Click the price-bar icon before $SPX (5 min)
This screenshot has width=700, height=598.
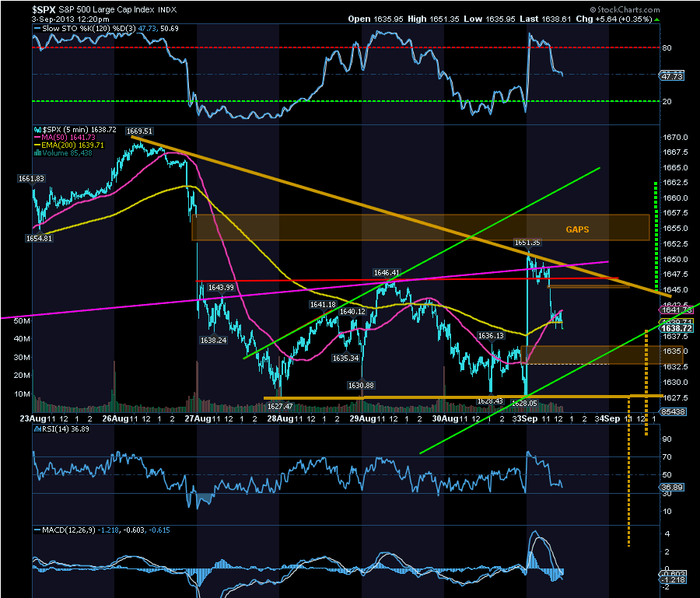(x=37, y=129)
